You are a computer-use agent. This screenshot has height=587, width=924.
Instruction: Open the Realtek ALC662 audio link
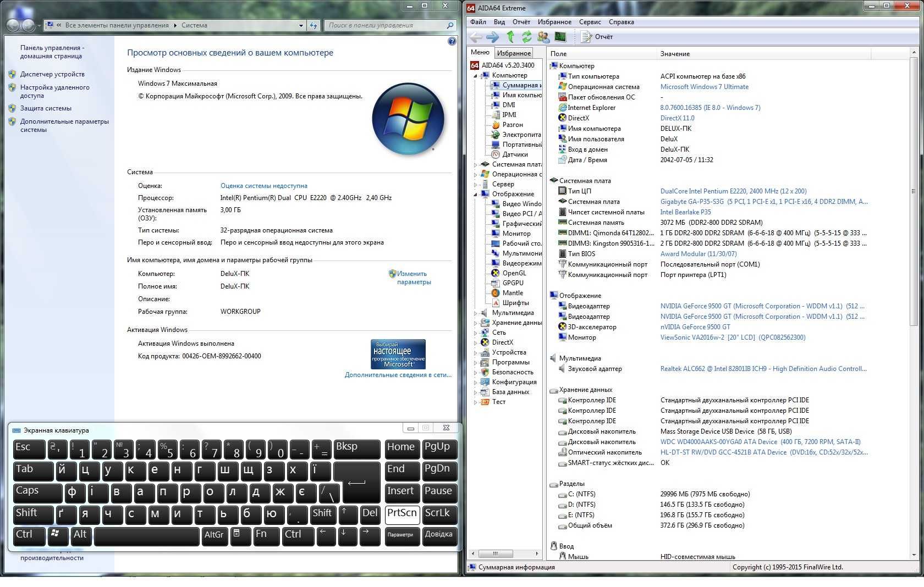(x=763, y=369)
